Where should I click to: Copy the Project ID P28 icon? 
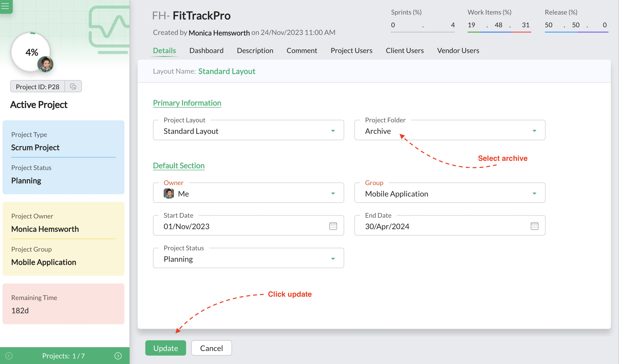click(73, 87)
